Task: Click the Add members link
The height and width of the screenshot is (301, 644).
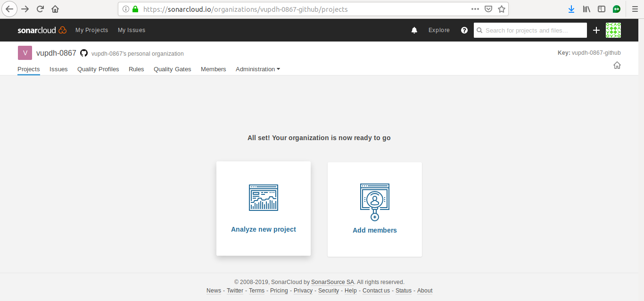Action: (375, 230)
